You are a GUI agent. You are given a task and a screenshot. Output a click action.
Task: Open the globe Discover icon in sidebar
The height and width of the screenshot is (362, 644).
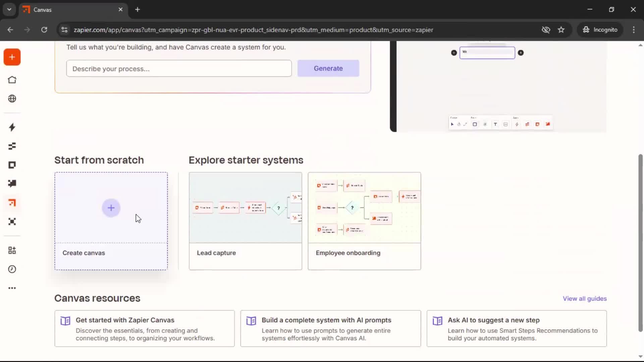tap(12, 99)
